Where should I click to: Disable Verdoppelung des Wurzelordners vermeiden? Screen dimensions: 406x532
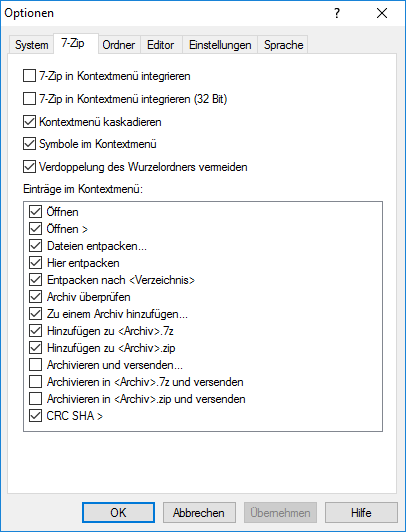29,167
